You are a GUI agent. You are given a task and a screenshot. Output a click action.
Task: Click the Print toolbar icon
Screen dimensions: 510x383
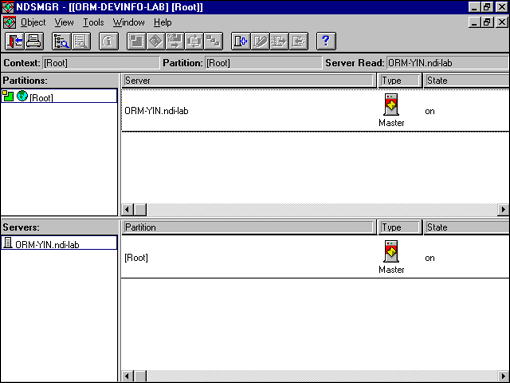(x=34, y=41)
